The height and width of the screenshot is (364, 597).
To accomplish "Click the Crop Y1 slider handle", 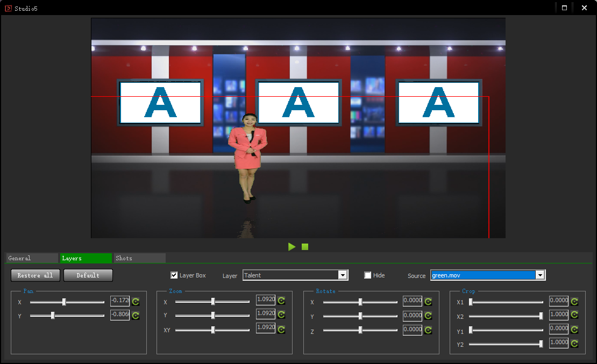I will tap(471, 330).
